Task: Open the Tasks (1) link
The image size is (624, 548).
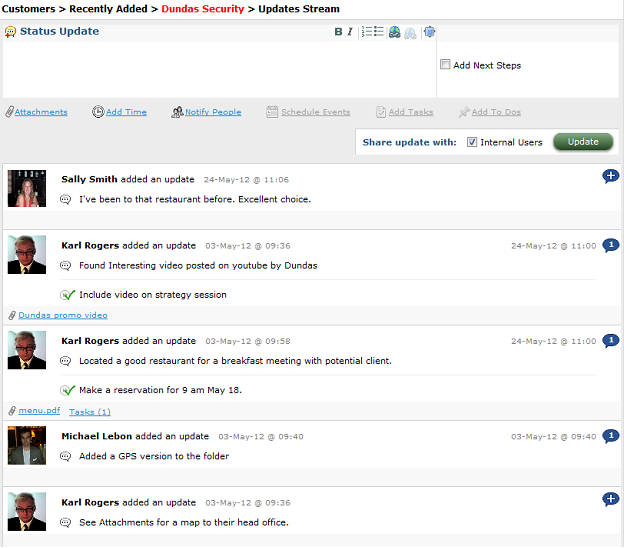Action: coord(90,412)
